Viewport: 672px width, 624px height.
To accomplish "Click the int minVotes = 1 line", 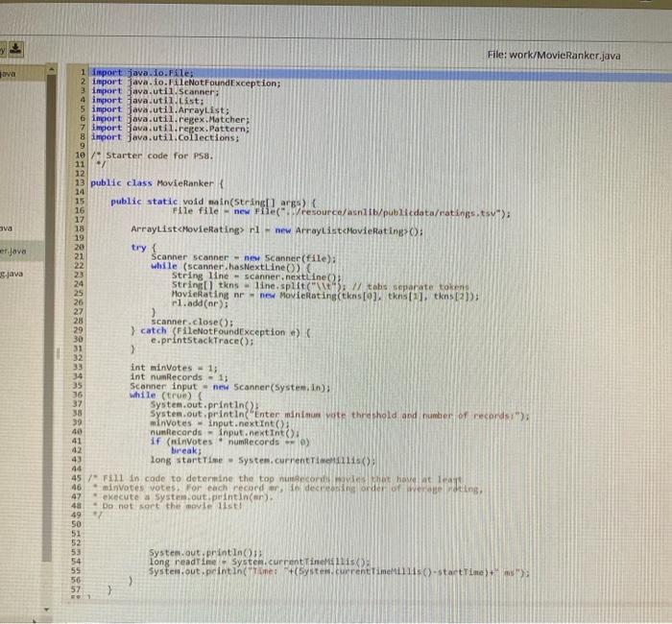I will coord(174,368).
